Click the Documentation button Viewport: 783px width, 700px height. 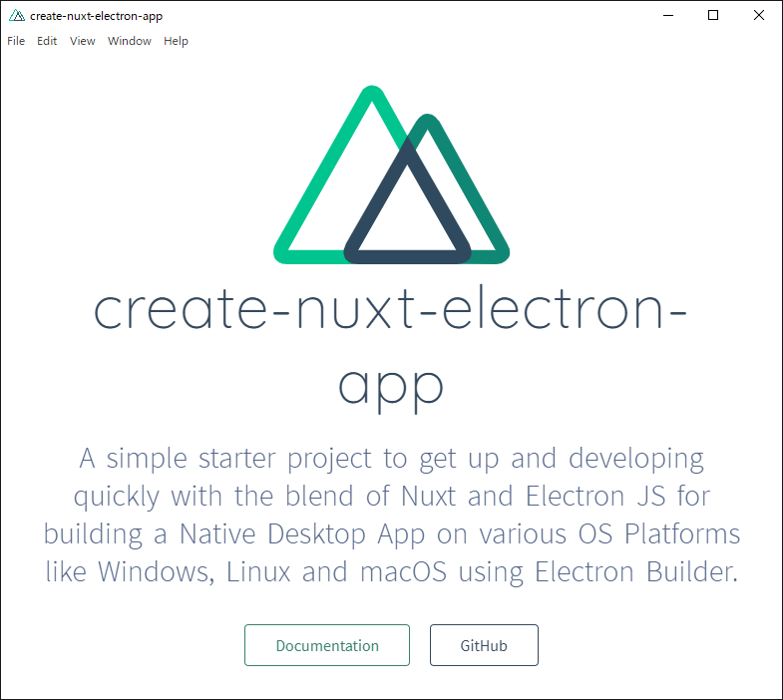click(327, 645)
